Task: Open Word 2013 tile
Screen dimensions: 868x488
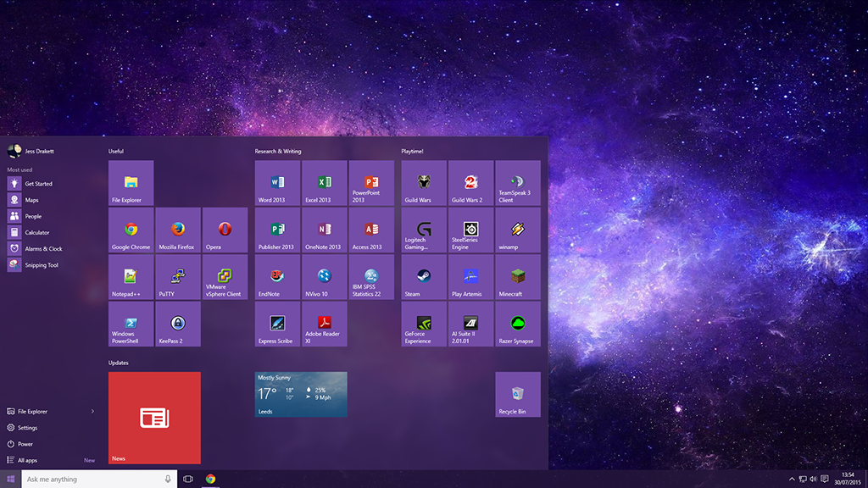Action: click(277, 183)
